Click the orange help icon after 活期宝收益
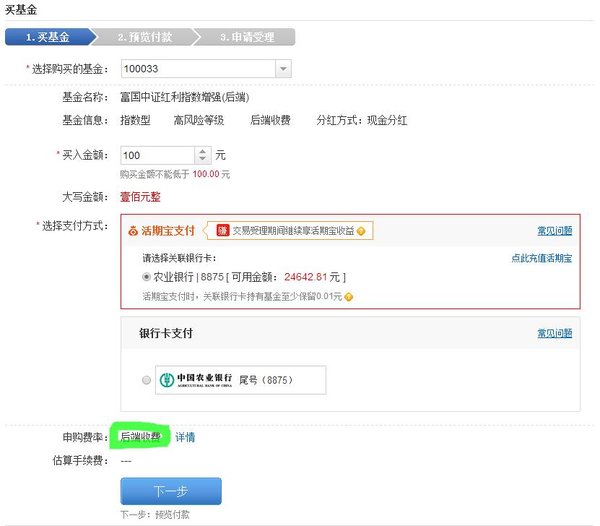This screenshot has height=526, width=600. pos(360,231)
